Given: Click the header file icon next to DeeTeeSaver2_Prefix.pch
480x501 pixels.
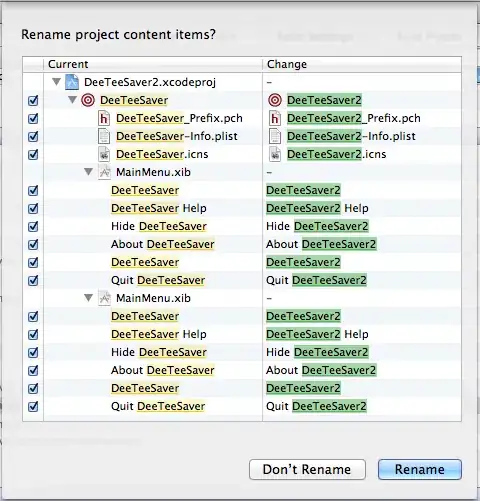Looking at the screenshot, I should (275, 118).
